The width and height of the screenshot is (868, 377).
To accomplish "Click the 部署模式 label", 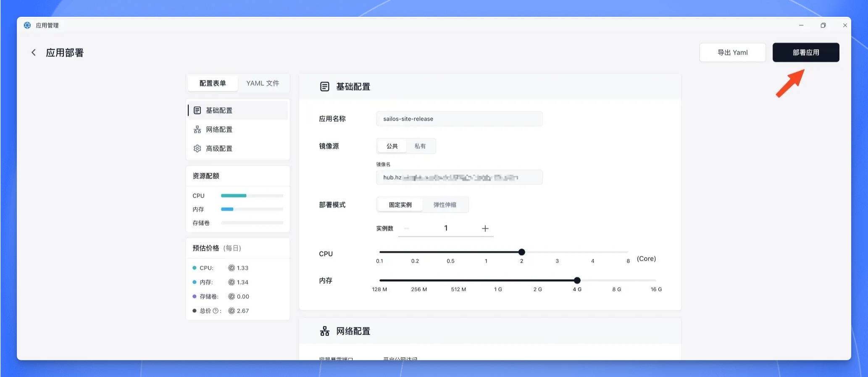I will [x=332, y=205].
